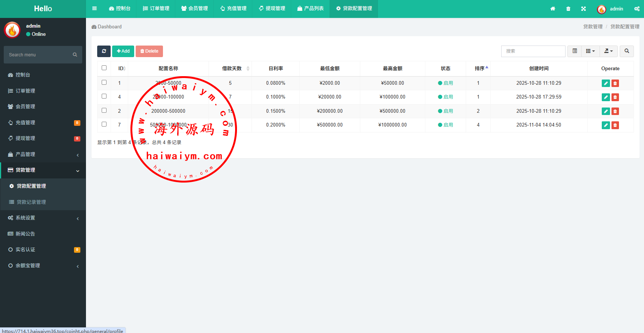
Task: Click the edit icon for row ID 1
Action: click(606, 83)
